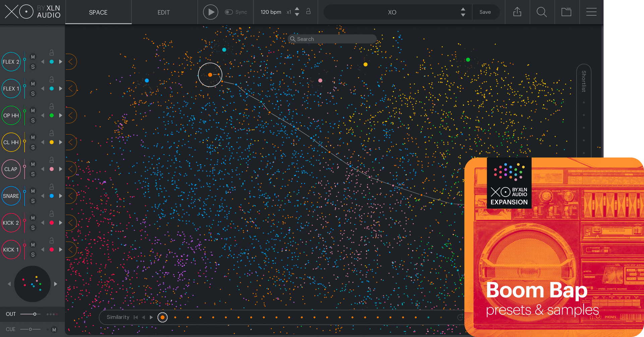Viewport: 644px width, 337px height.
Task: Select the OP HH channel pad
Action: [11, 115]
